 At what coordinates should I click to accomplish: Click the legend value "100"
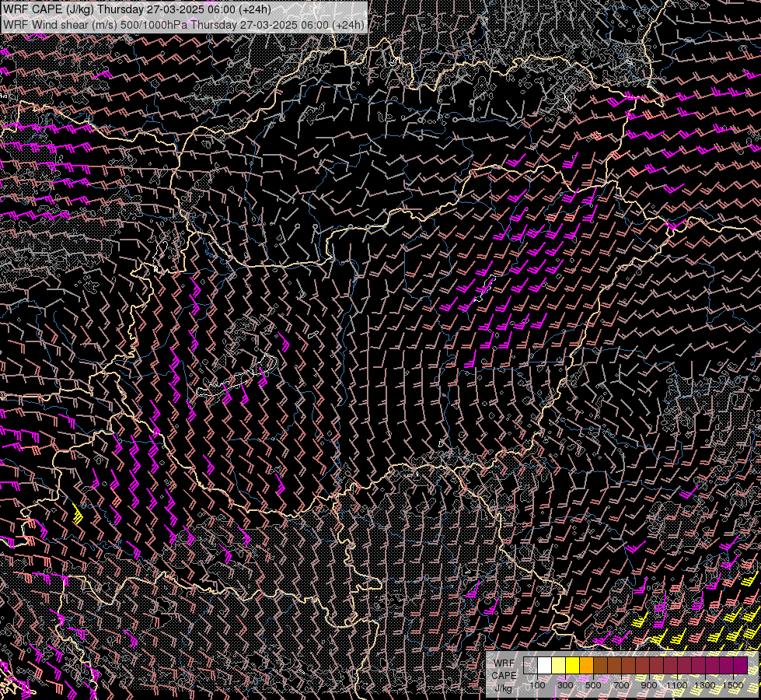[x=537, y=685]
